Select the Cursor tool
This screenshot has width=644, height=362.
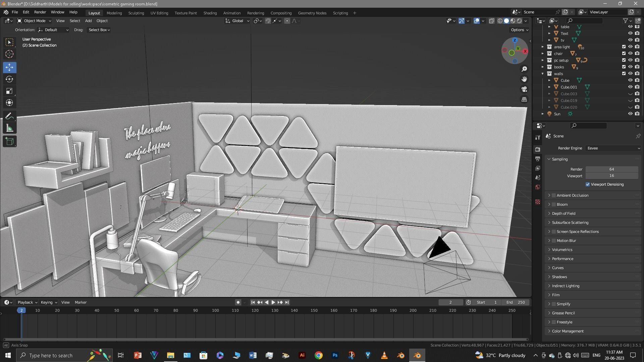9,54
